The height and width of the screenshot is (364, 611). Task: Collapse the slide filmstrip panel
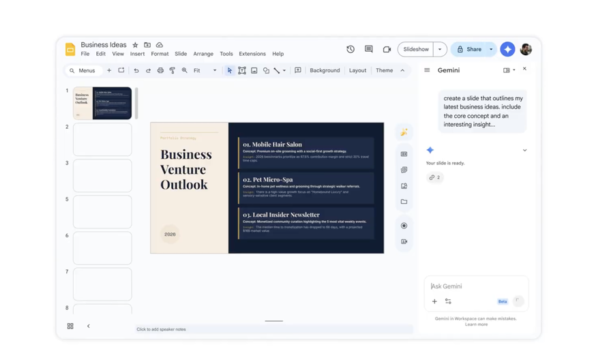[89, 327]
